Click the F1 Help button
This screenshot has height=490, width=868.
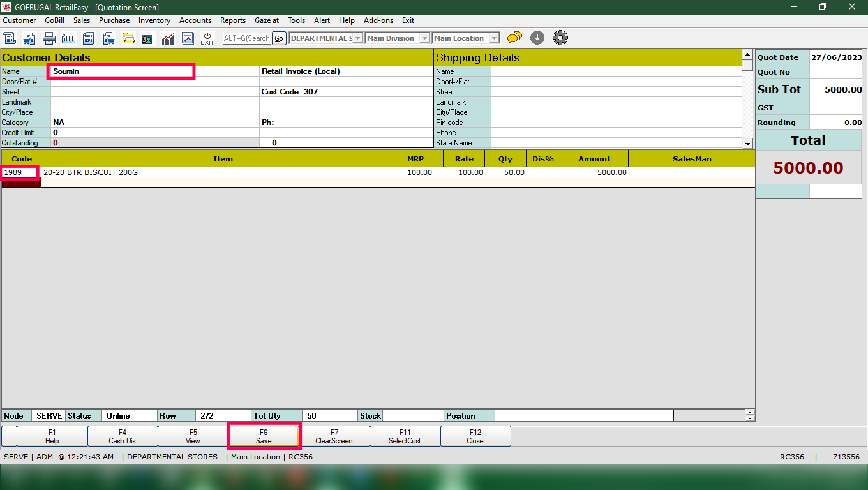(52, 436)
